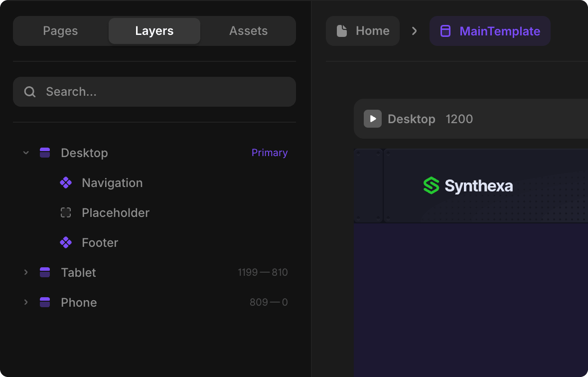Open the MainTemplate breadcrumb
The height and width of the screenshot is (377, 588).
point(490,31)
